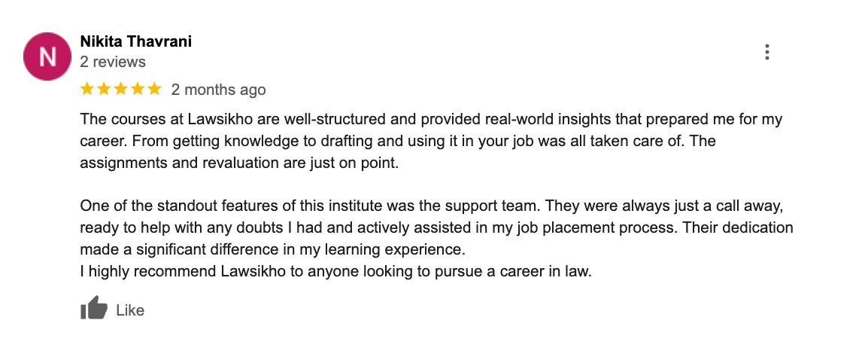The height and width of the screenshot is (354, 868).
Task: Click the sentence 'I highly recommend Lawsikho'
Action: 336,272
